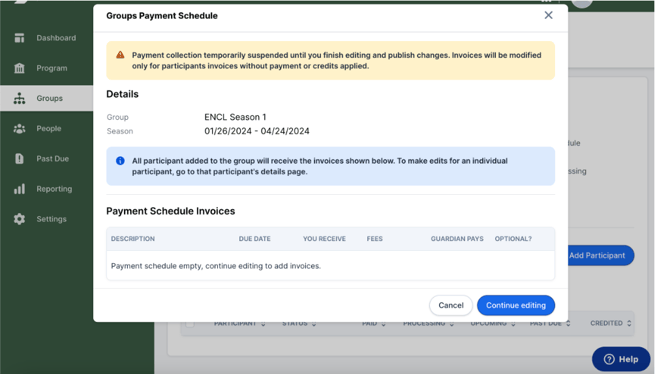
Task: Open the Settings gear icon
Action: [x=19, y=219]
